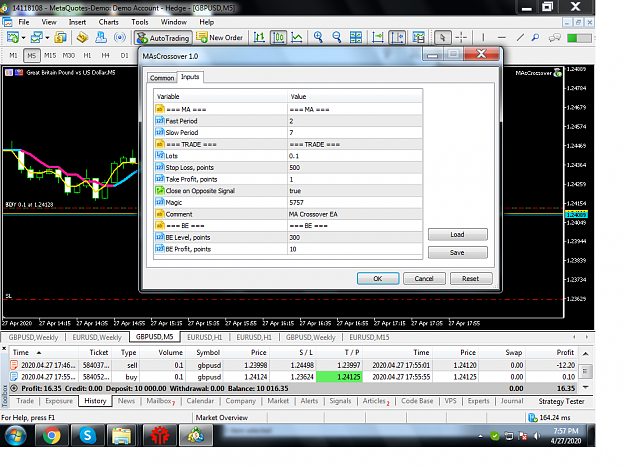Open Skype from the Windows taskbar
This screenshot has height=469, width=625.
click(x=87, y=436)
